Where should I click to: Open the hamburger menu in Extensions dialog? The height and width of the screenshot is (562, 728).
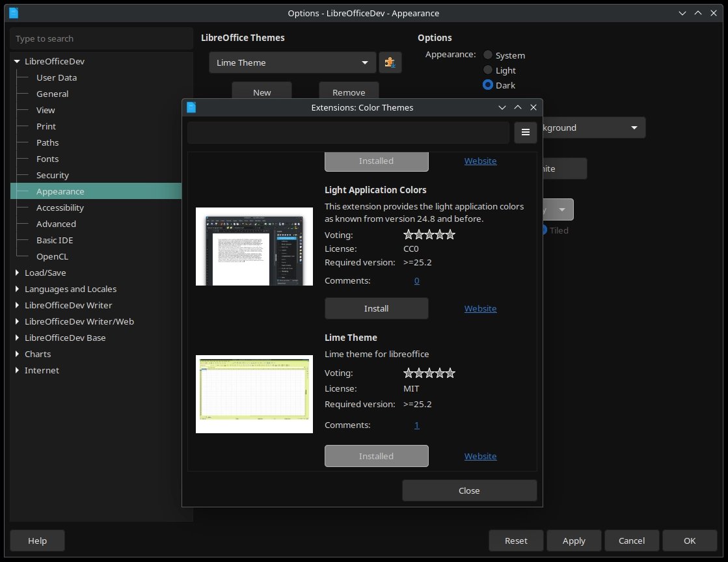coord(526,133)
